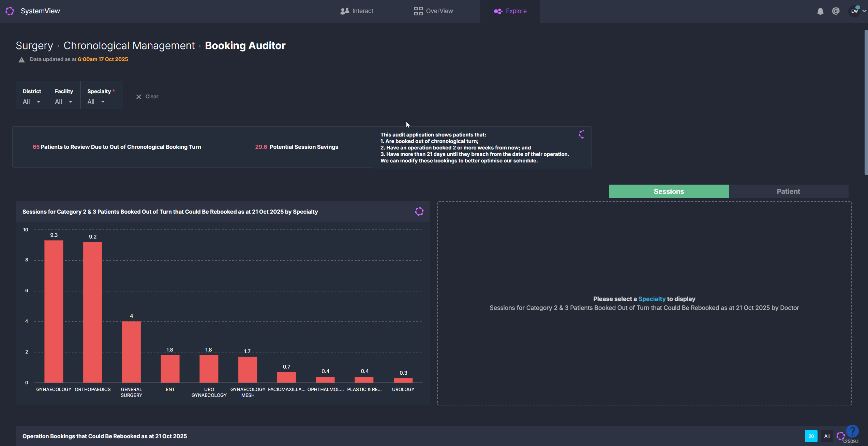Go to the OverView tab
The image size is (868, 446).
click(x=433, y=11)
